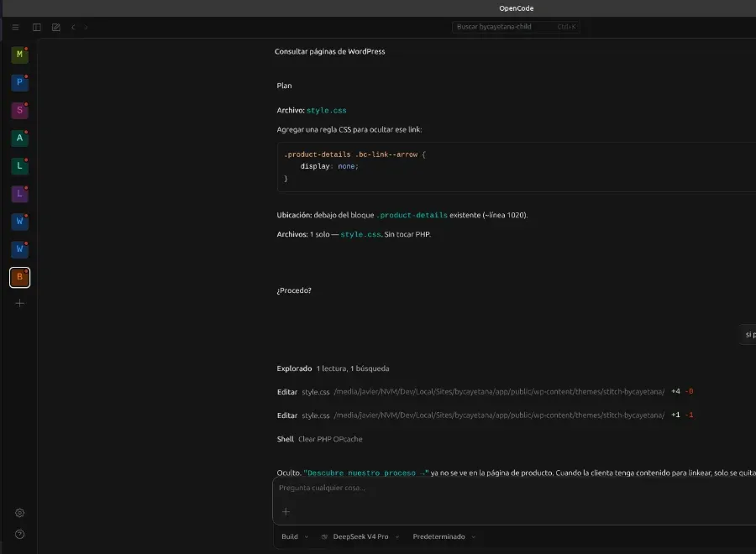Click the "Descubre nuestro proceso" quoted code
The height and width of the screenshot is (554, 756).
point(366,473)
